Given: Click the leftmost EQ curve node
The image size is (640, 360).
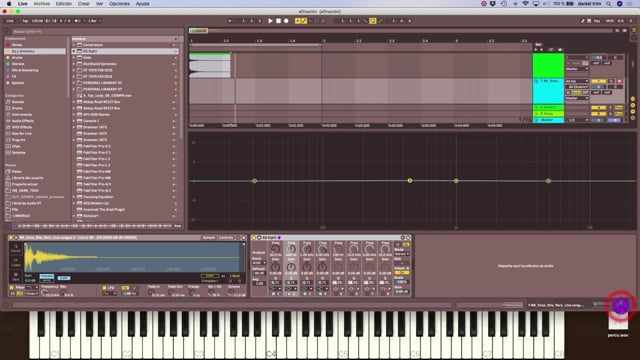Looking at the screenshot, I should (254, 180).
